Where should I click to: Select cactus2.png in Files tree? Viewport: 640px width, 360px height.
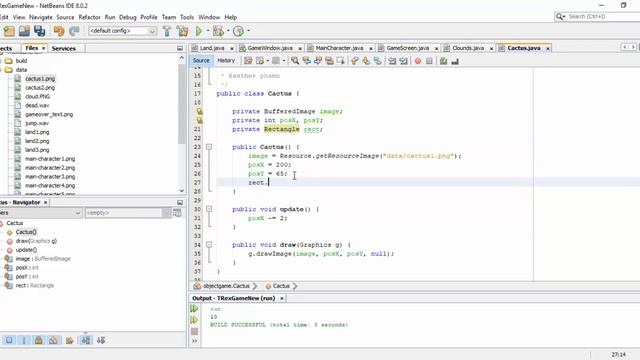point(40,87)
